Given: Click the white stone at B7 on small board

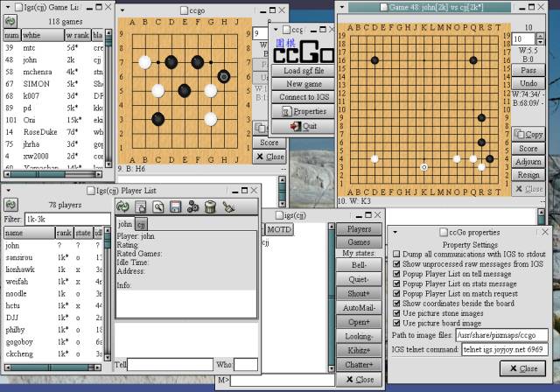Looking at the screenshot, I should [x=144, y=62].
